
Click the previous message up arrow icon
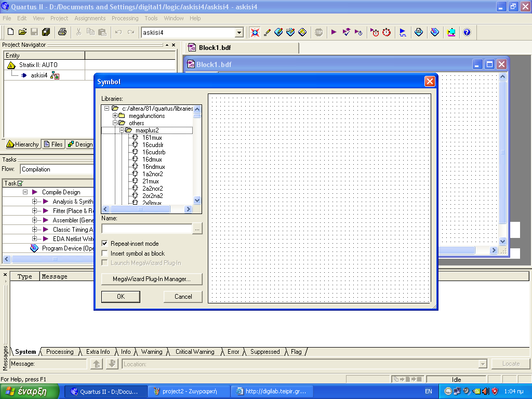(97, 364)
